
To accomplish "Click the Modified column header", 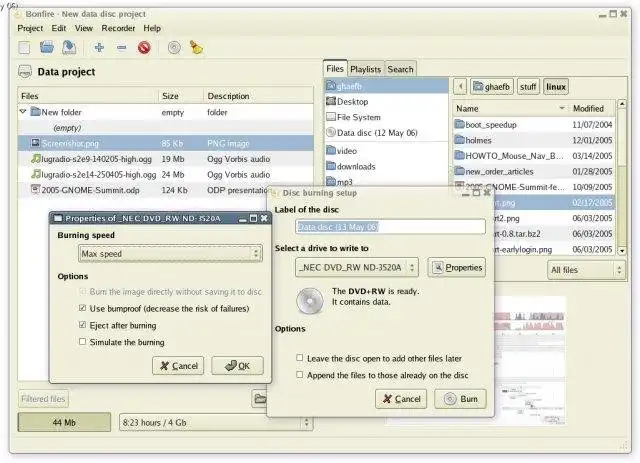I will 591,108.
